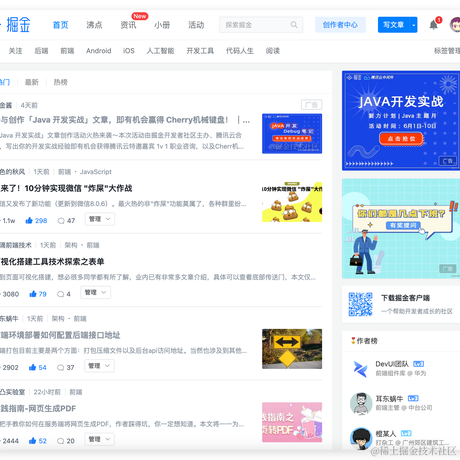
Task: Click the JavaScript tag on 炸屎 article
Action: 96,172
